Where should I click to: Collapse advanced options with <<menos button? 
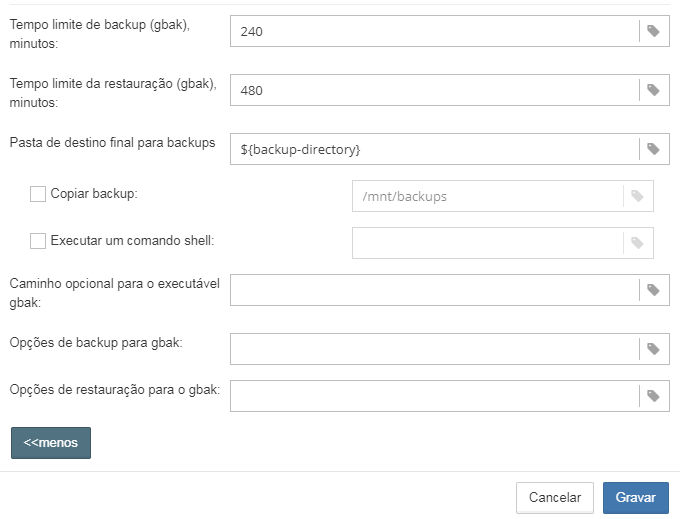point(51,442)
